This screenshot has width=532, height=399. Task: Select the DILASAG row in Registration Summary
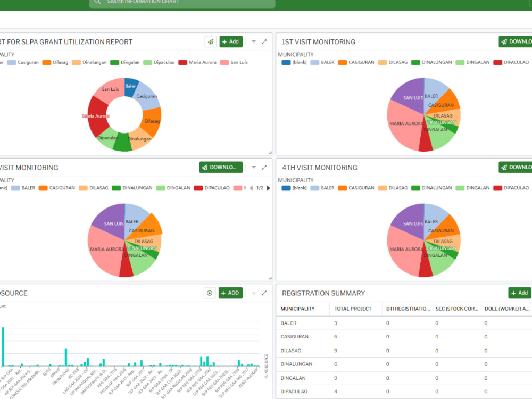[404, 351]
